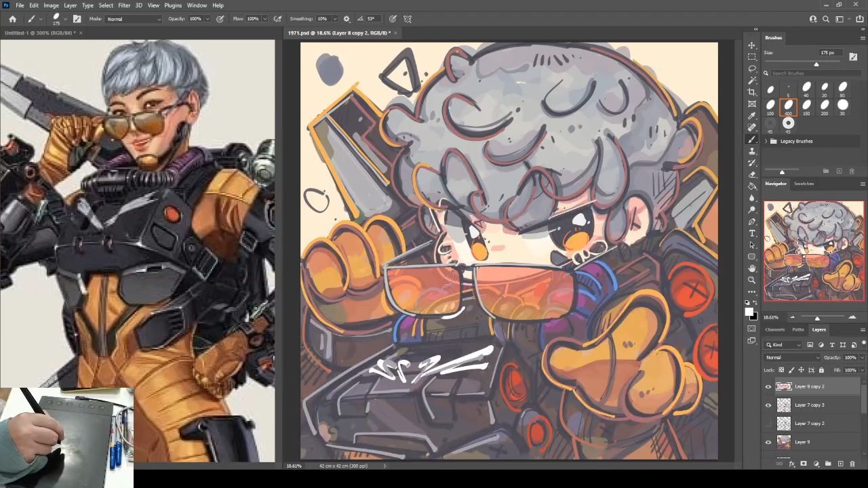Viewport: 868px width, 488px height.
Task: Open the layer Fill dropdown arrow
Action: 862,370
